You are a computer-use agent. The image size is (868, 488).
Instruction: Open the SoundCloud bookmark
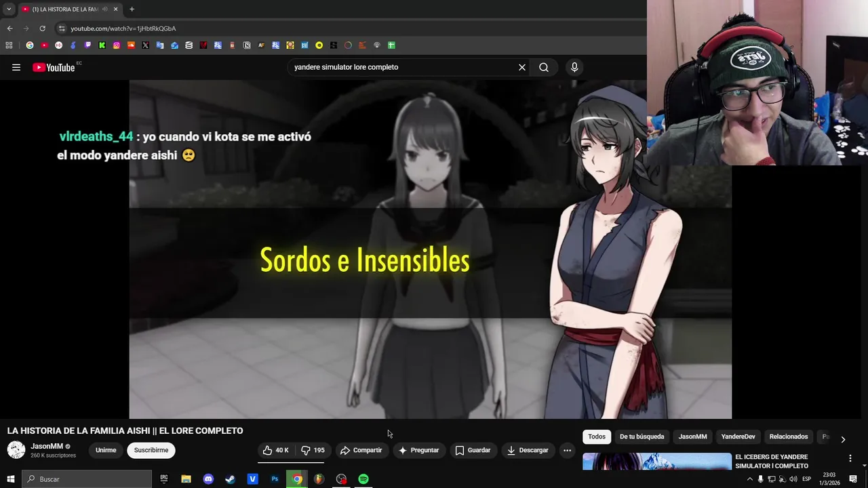tap(131, 45)
